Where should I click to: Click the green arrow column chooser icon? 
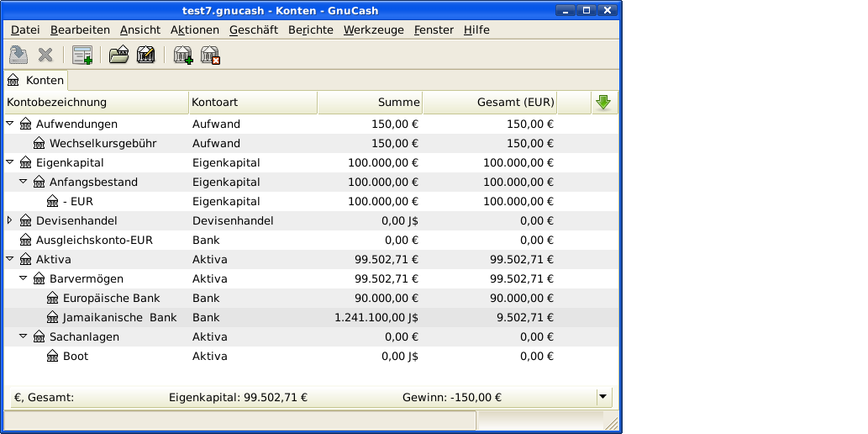pos(603,103)
